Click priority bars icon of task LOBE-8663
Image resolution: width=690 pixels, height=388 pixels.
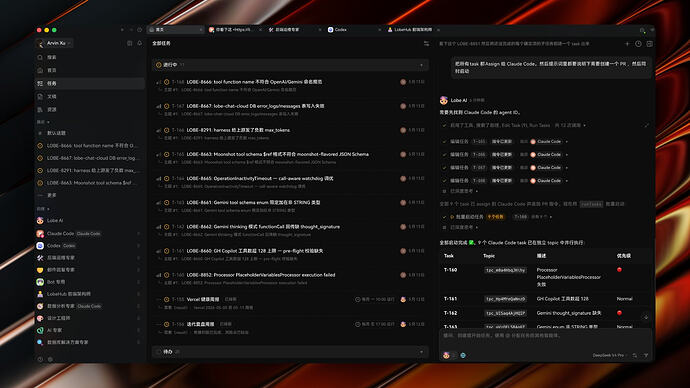coord(158,154)
